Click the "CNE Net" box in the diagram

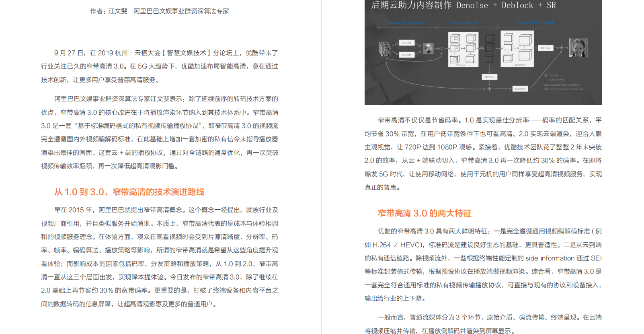pyautogui.click(x=406, y=55)
